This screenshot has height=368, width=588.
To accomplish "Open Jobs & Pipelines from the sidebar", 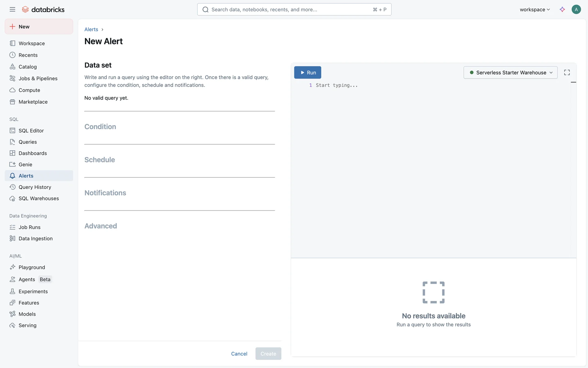I will tap(38, 79).
